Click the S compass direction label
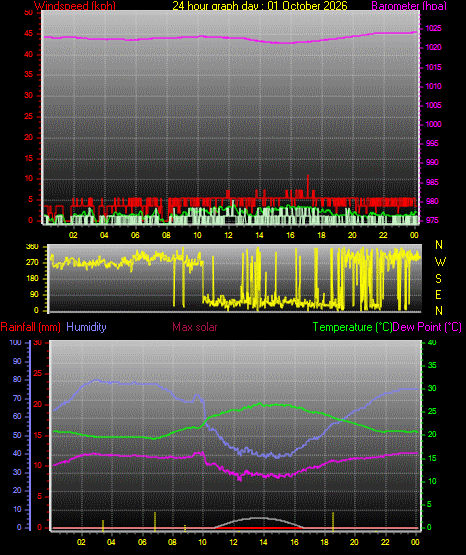Viewport: 466px width, 555px height. tap(438, 279)
